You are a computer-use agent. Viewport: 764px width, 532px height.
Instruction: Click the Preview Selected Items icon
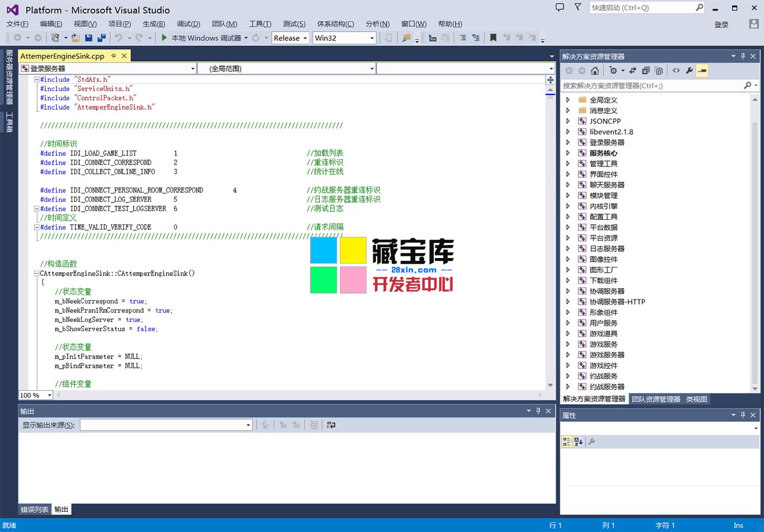coord(702,70)
